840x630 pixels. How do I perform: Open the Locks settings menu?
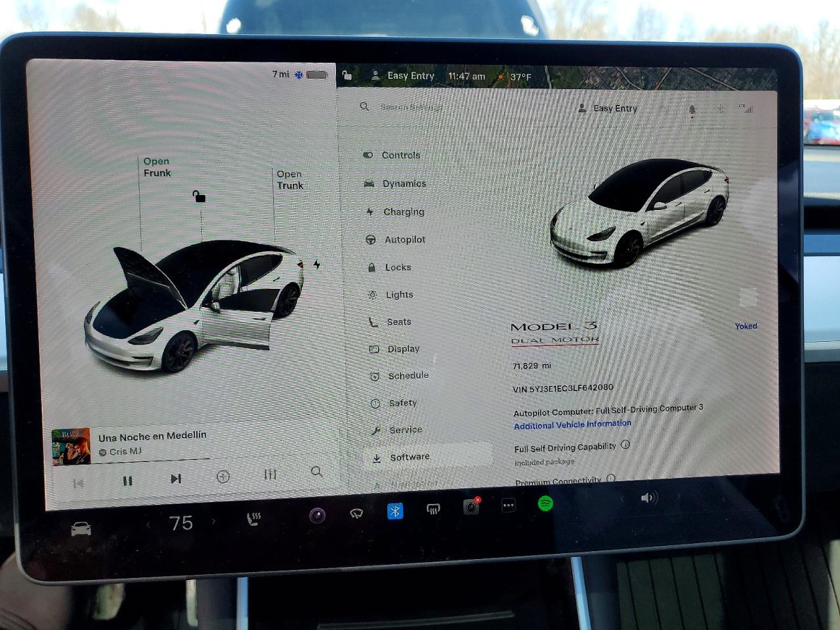(389, 267)
